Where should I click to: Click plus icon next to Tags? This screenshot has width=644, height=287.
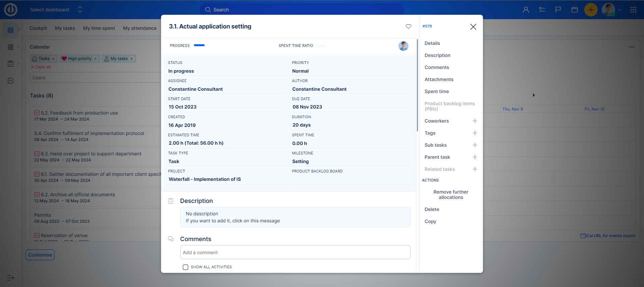(x=475, y=133)
